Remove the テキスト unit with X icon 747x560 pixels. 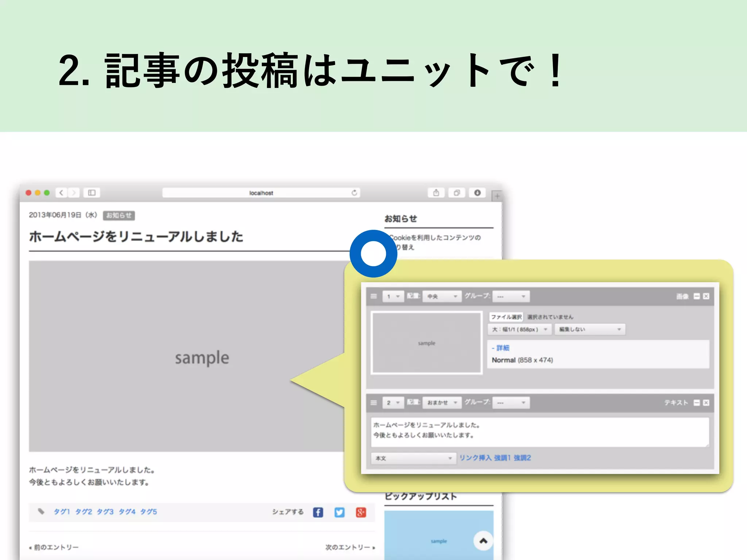706,402
